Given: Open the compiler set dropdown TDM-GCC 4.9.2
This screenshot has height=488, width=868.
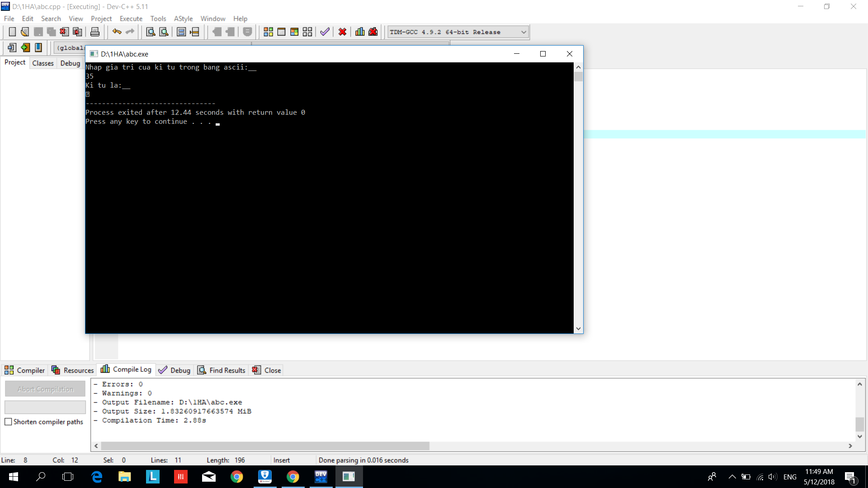Looking at the screenshot, I should pyautogui.click(x=458, y=32).
